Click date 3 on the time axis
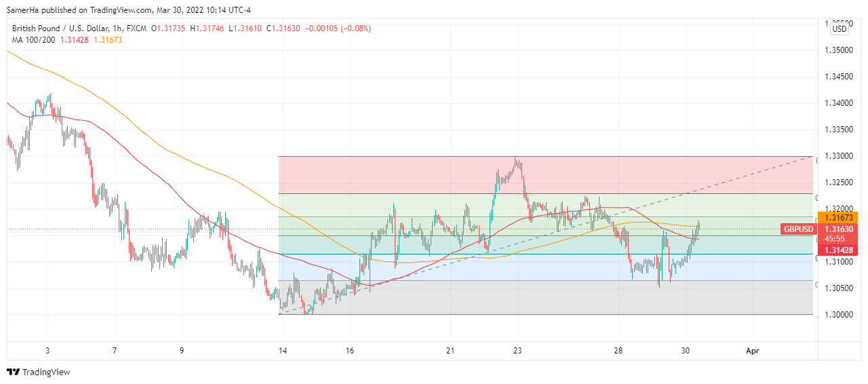Viewport: 868px width, 384px height. (x=47, y=351)
